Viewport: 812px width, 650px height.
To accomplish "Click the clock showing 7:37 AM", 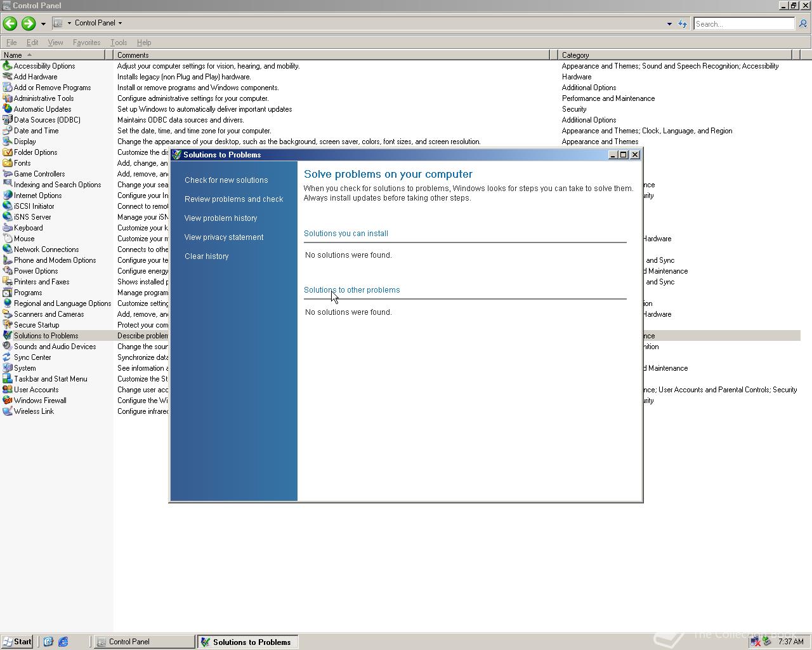I will tap(791, 642).
